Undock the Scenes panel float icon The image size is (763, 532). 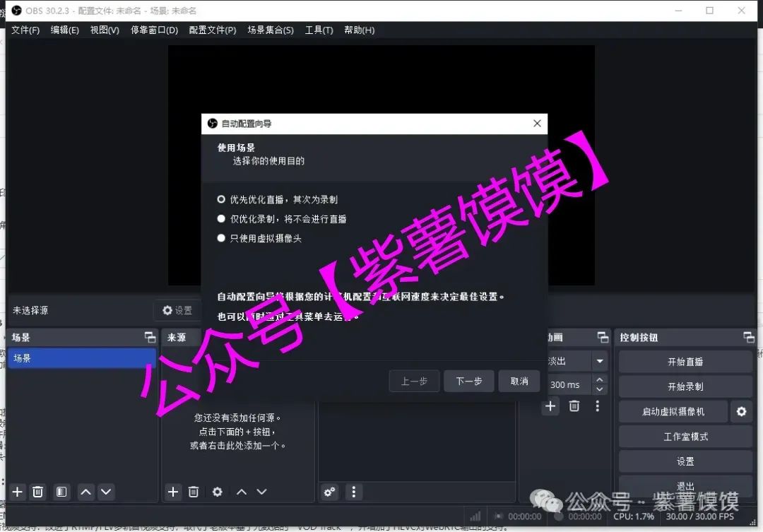click(150, 337)
